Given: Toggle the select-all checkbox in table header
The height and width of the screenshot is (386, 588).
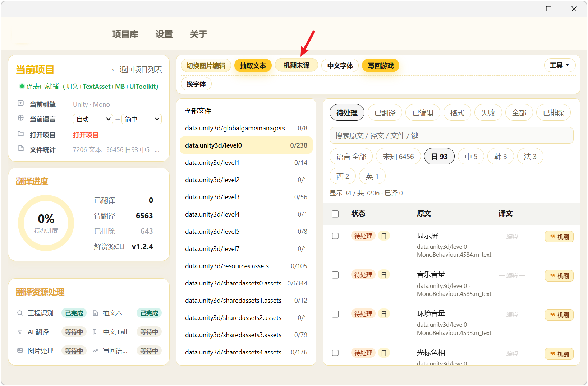Looking at the screenshot, I should [335, 214].
